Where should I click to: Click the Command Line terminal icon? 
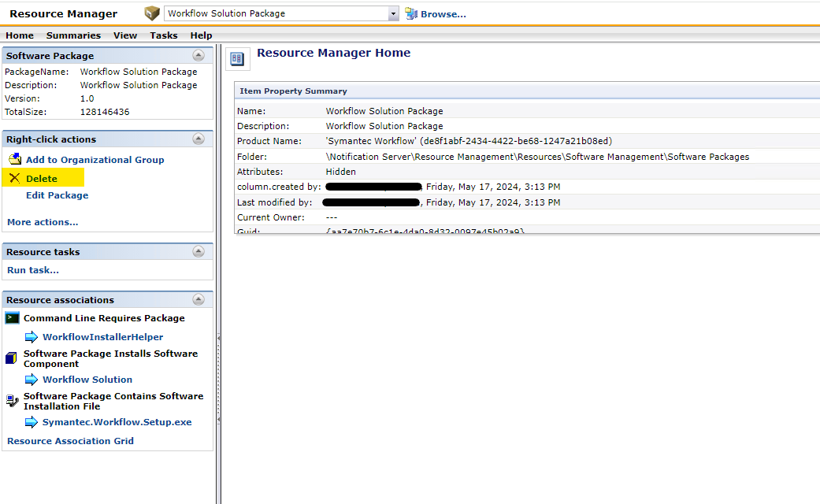[x=12, y=318]
